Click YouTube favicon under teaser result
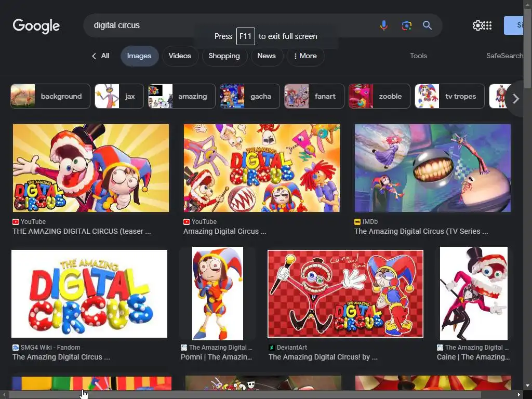Screen dimensions: 532x399 point(16,222)
